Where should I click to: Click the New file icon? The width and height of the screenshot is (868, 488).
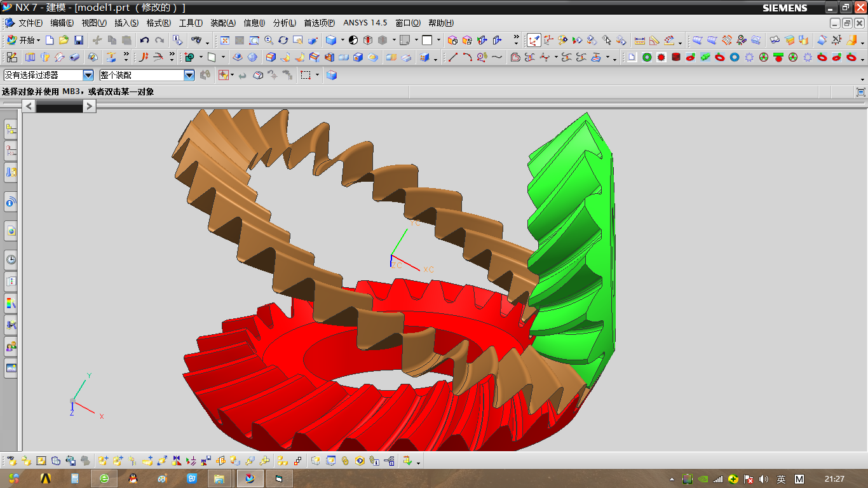(x=50, y=40)
